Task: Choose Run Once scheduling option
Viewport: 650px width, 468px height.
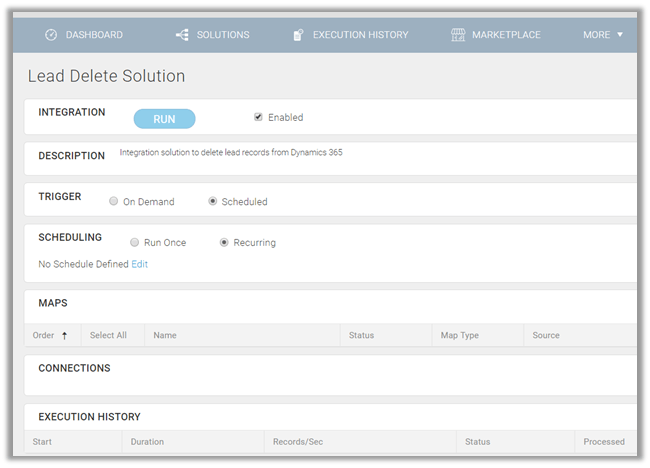Action: (134, 243)
